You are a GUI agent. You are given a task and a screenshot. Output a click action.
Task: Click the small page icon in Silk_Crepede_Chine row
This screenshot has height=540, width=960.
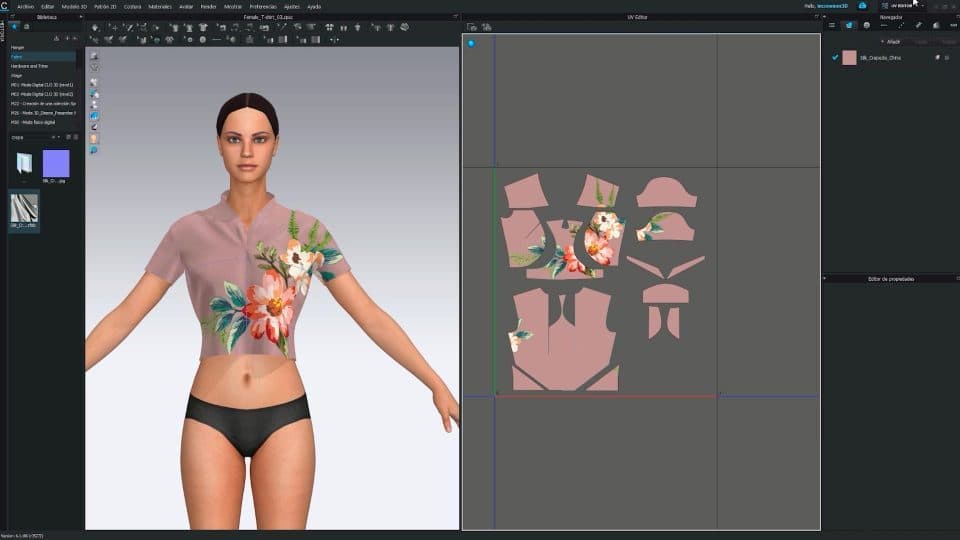coord(937,58)
